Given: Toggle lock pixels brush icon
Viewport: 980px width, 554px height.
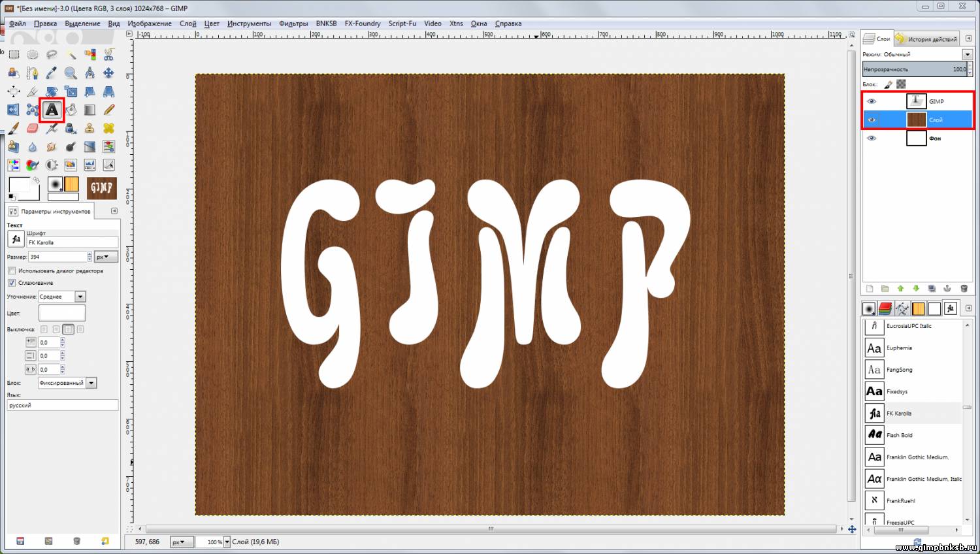Looking at the screenshot, I should (x=888, y=84).
